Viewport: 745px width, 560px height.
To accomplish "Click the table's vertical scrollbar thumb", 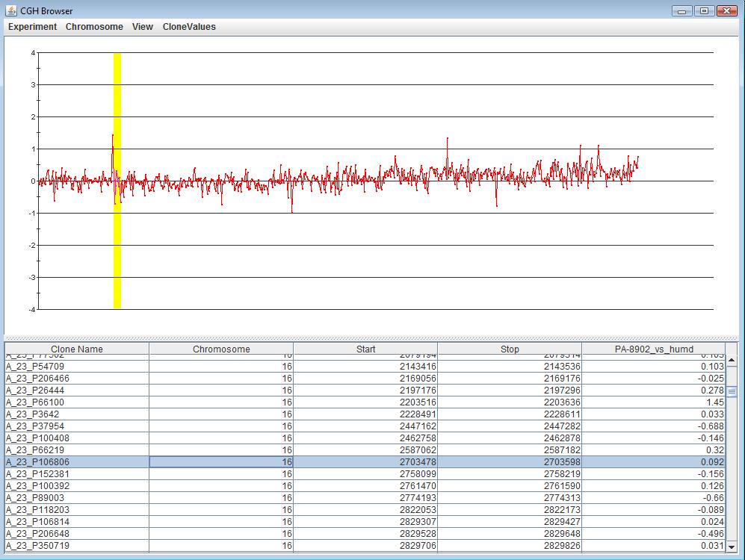I will 732,391.
